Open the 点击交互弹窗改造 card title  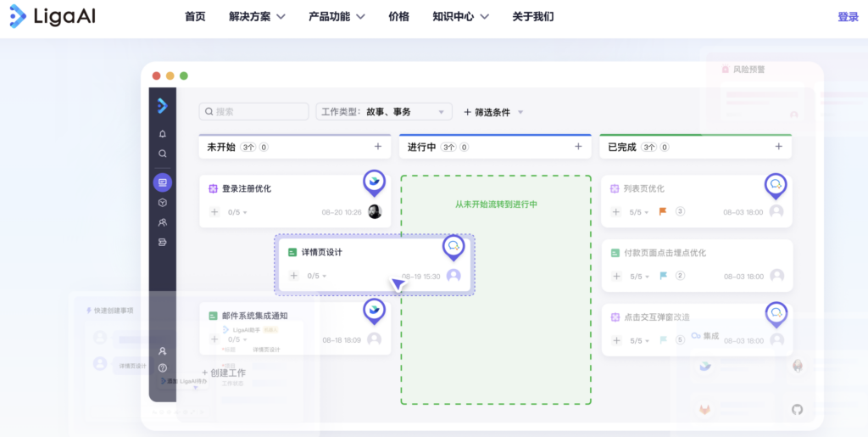(657, 317)
